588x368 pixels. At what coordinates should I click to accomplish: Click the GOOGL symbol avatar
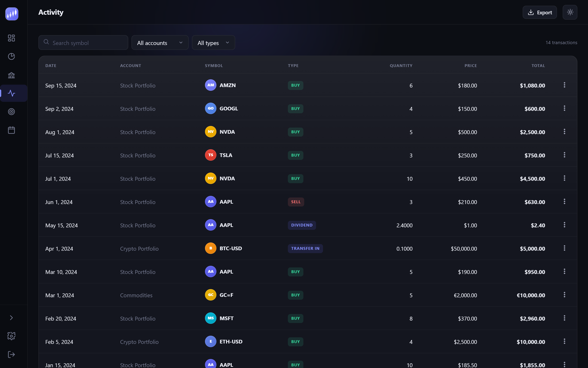point(210,109)
